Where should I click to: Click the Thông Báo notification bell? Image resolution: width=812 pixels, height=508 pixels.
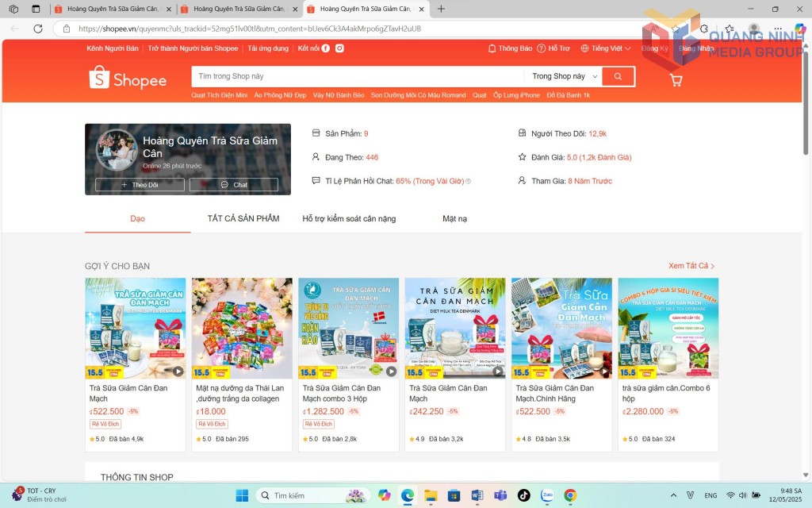coord(510,48)
